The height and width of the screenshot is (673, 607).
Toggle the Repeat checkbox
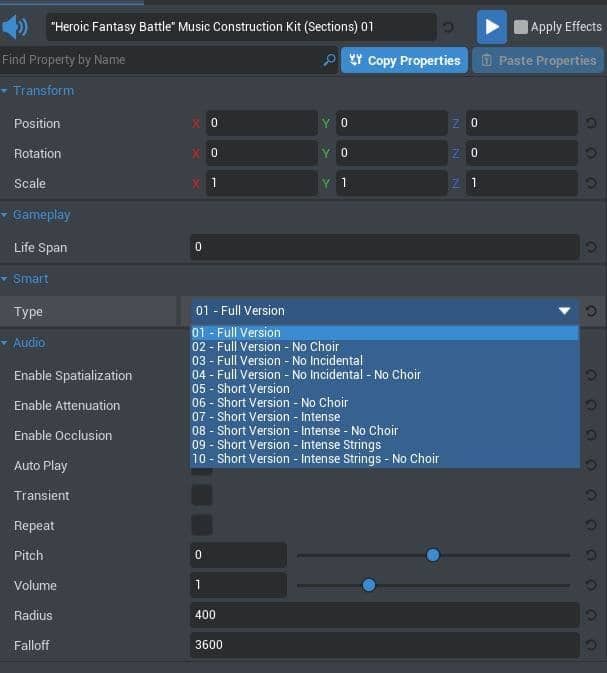tap(202, 525)
